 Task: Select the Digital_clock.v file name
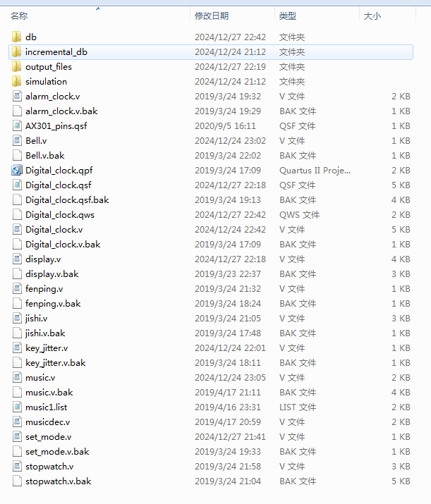point(54,229)
